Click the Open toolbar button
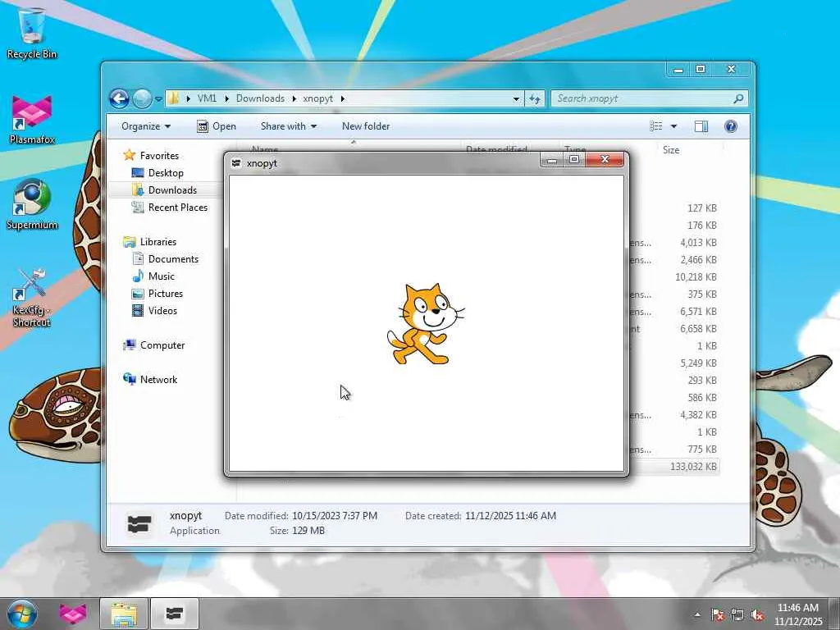The width and height of the screenshot is (840, 630). 217,126
